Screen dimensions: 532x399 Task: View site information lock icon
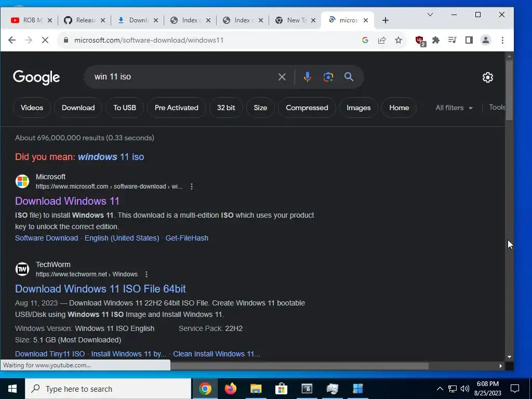click(66, 40)
